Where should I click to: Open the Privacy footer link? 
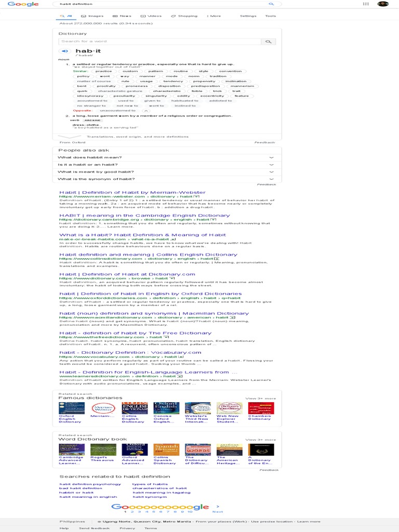(x=127, y=528)
